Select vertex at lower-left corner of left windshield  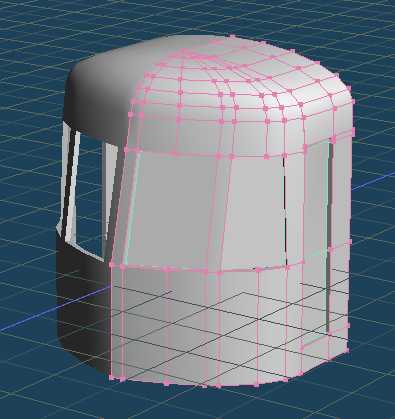[x=123, y=267]
